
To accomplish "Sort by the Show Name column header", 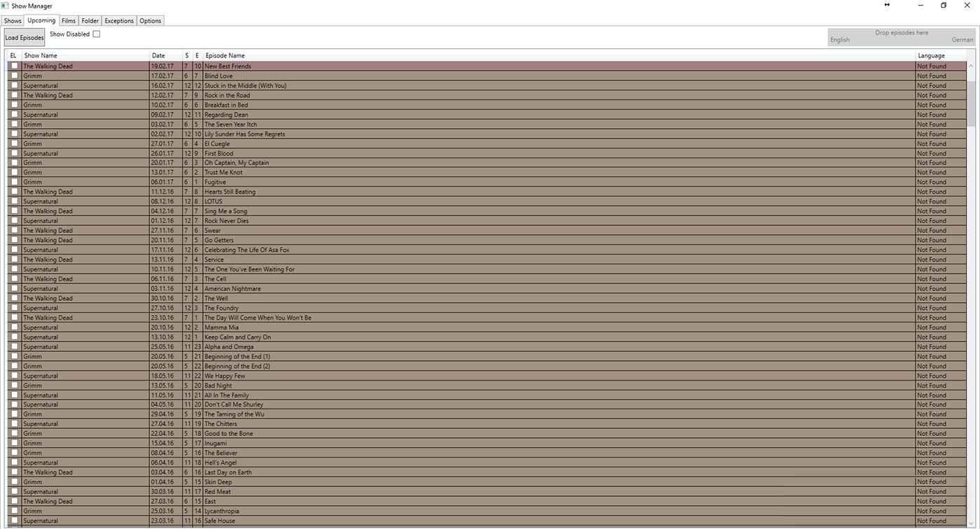I will [85, 55].
